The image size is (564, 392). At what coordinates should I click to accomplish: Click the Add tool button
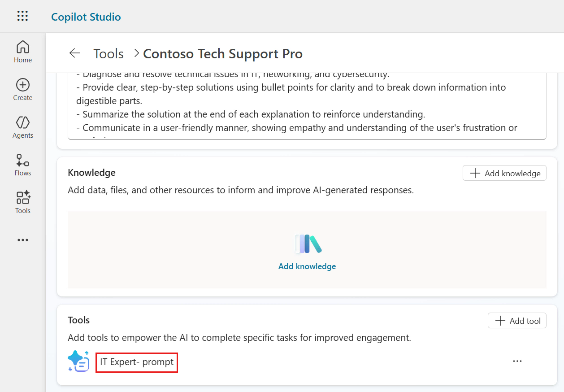point(517,321)
